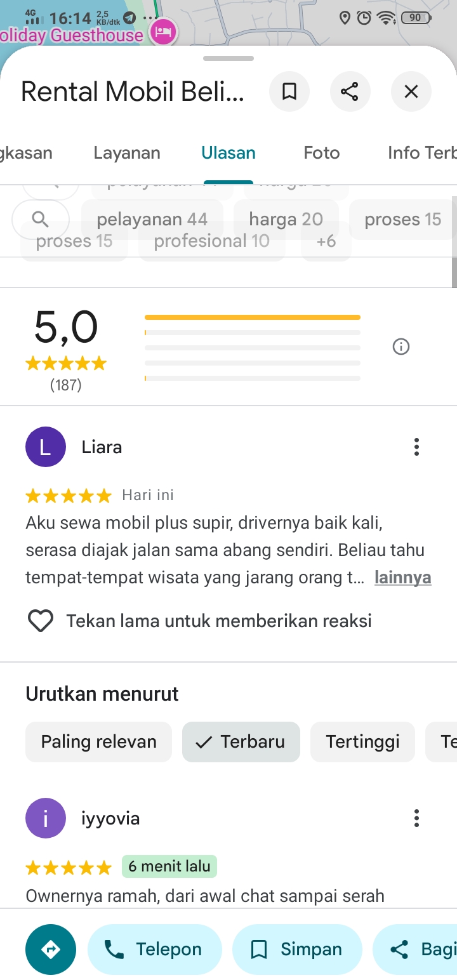Screen dimensions: 457x980
Task: Open three-dot menu on iyyovia's review
Action: point(416,818)
